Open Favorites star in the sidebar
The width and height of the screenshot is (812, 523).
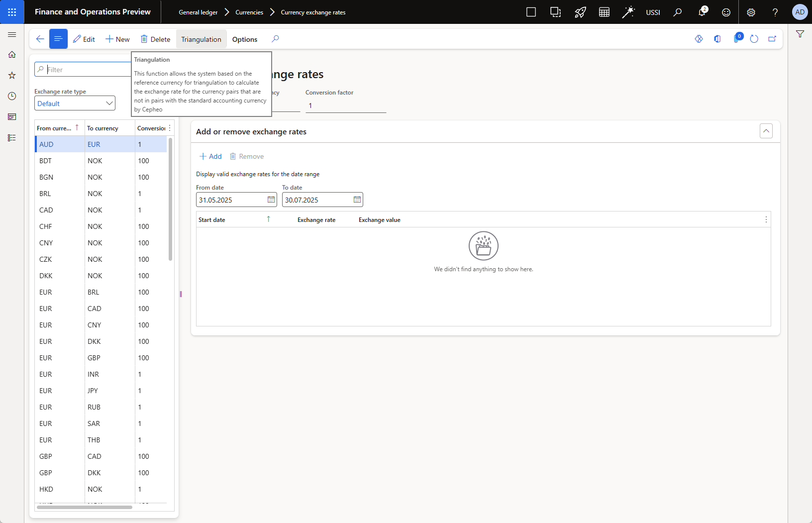coord(12,75)
